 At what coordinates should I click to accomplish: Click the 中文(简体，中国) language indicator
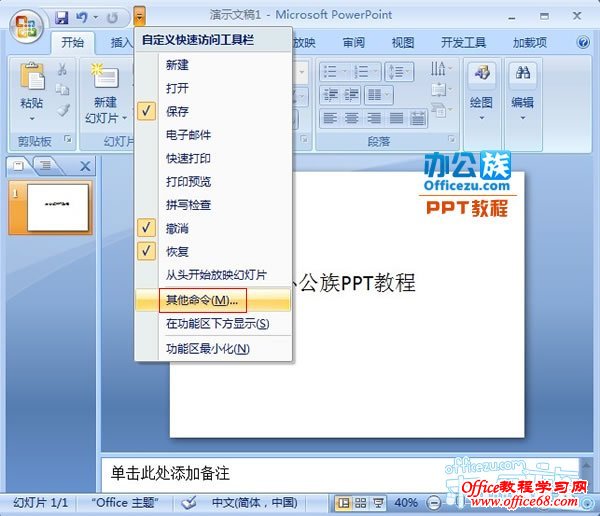[254, 503]
